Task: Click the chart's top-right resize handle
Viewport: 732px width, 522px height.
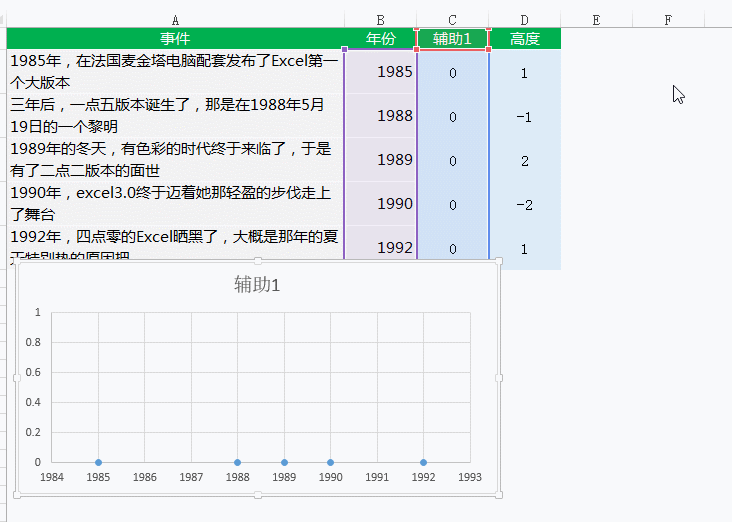Action: [499, 261]
